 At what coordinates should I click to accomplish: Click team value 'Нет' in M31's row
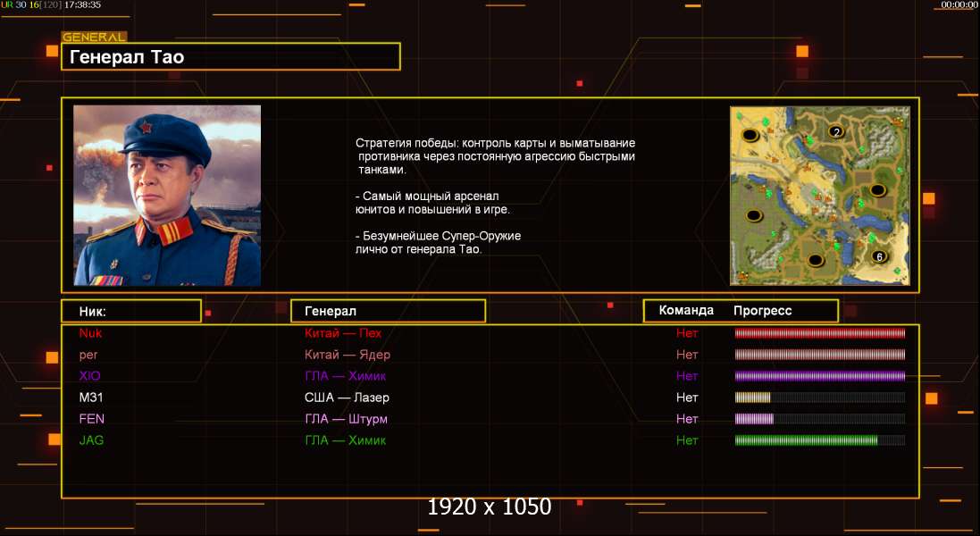(x=687, y=398)
